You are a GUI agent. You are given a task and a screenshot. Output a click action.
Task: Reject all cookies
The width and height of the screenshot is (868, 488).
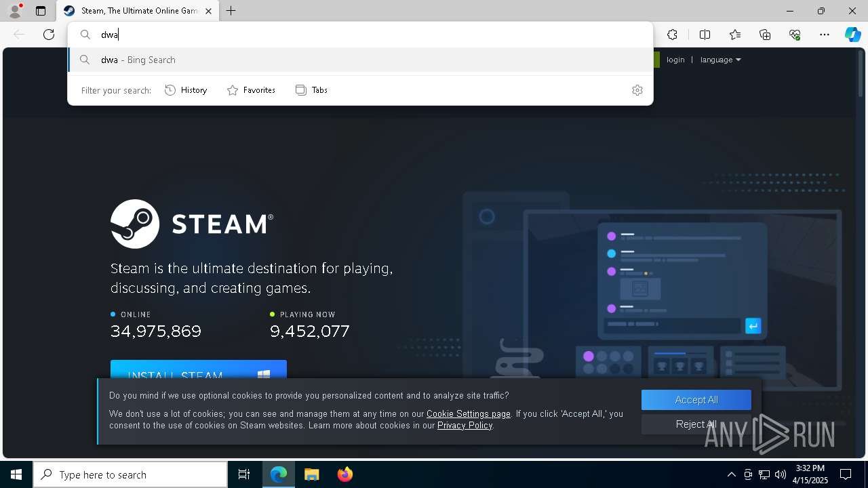click(x=696, y=424)
